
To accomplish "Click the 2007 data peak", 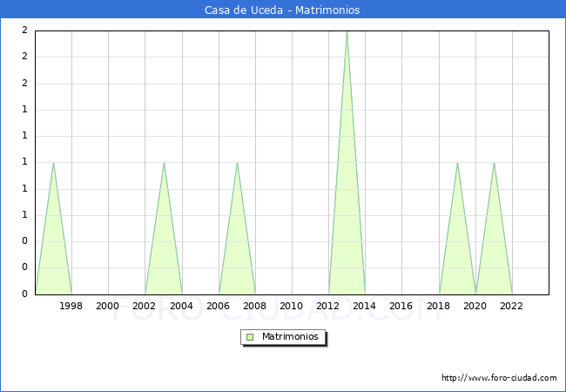I will point(237,163).
